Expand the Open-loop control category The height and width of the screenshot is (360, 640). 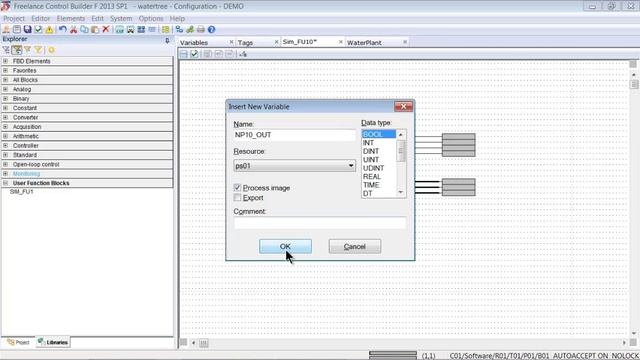coord(5,164)
